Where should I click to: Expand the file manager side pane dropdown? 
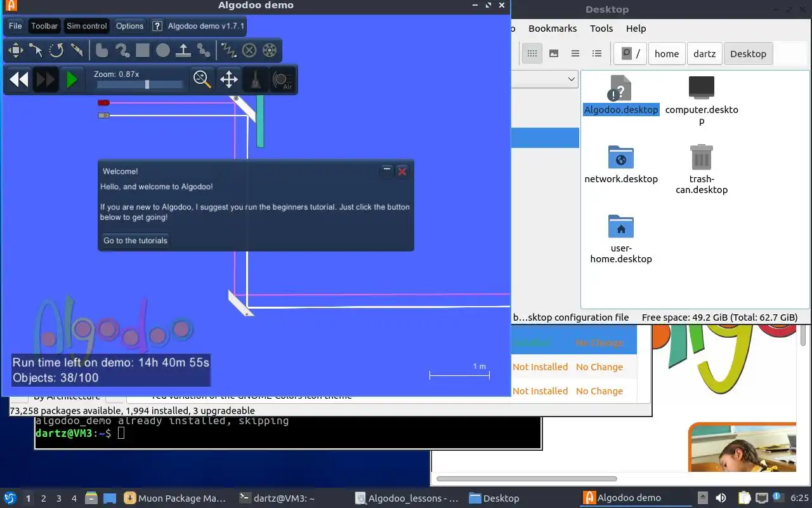tap(572, 79)
